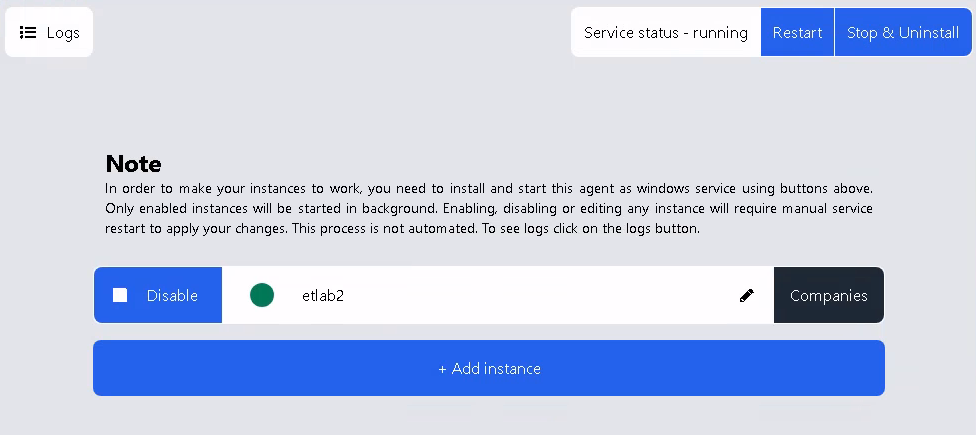Click the list icon beside Logs
The image size is (976, 435).
(28, 33)
